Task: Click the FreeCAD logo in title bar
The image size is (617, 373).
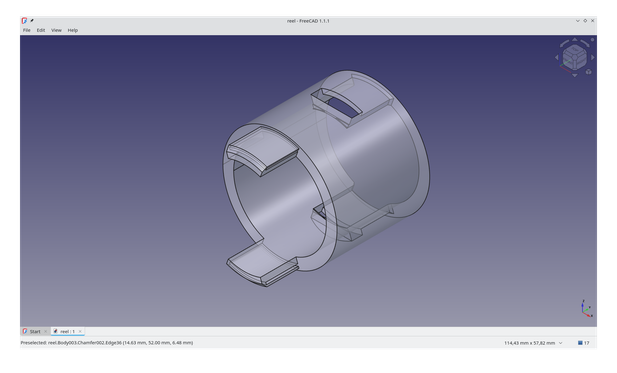Action: [24, 21]
